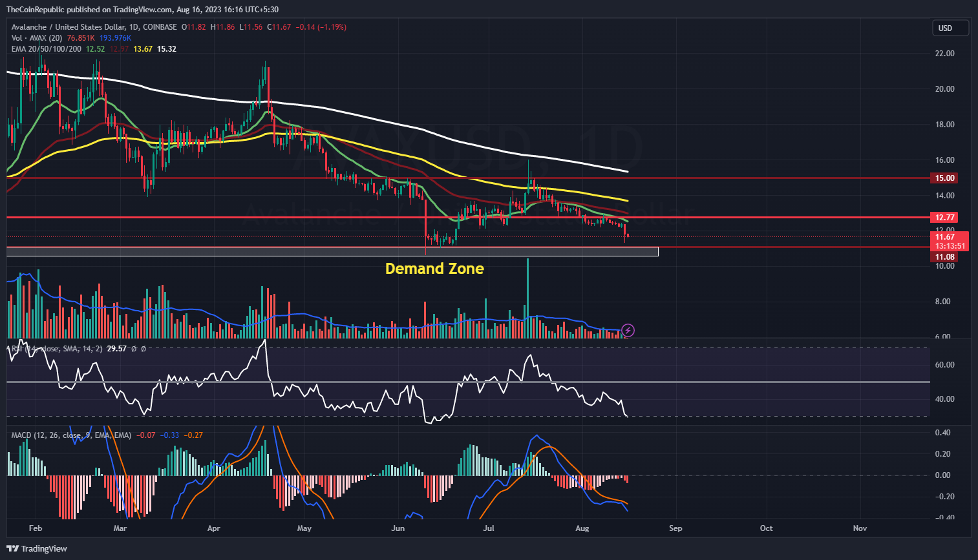Click the orange signal value −0.27
This screenshot has width=978, height=560.
(193, 435)
